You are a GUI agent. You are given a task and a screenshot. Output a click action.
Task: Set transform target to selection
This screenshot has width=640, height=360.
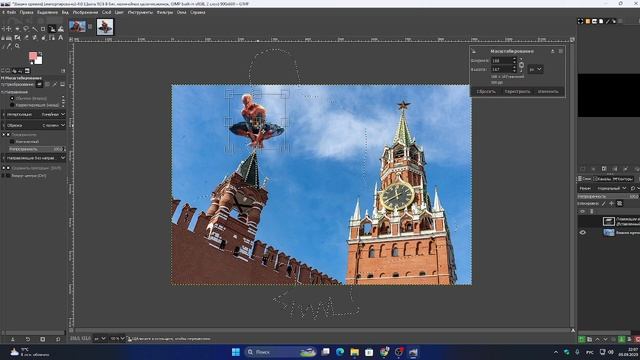(47, 84)
